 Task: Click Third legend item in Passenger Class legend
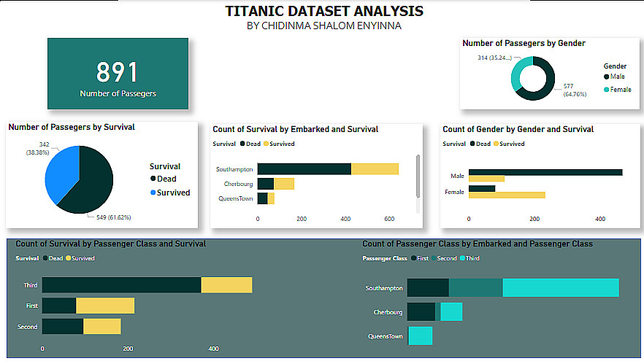[x=469, y=258]
